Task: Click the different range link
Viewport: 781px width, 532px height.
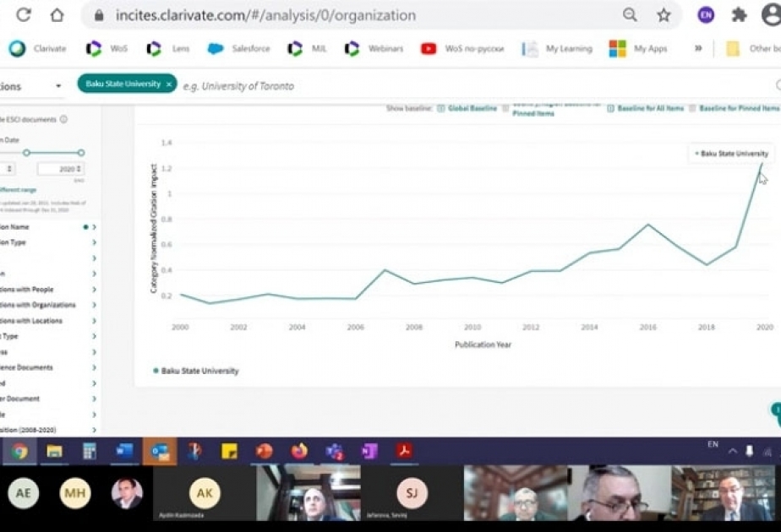Action: click(18, 190)
